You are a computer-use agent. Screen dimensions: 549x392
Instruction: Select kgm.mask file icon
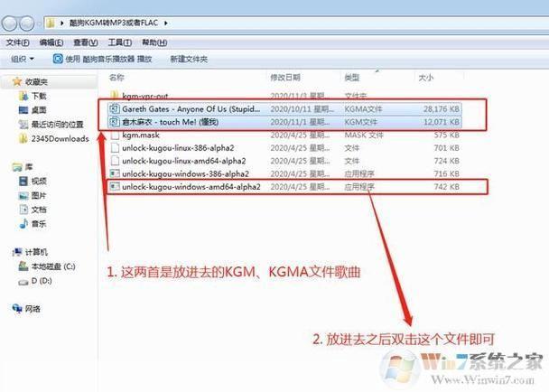click(x=115, y=135)
